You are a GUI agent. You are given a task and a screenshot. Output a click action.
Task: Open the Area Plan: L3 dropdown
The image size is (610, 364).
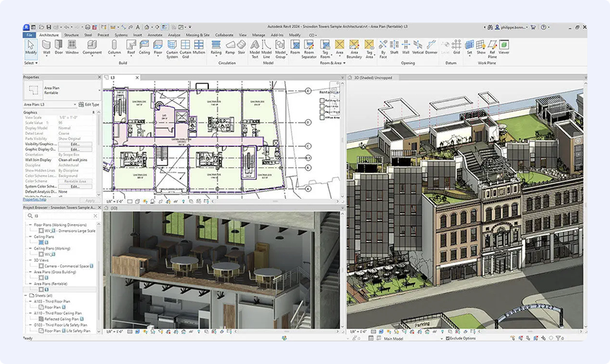click(51, 104)
